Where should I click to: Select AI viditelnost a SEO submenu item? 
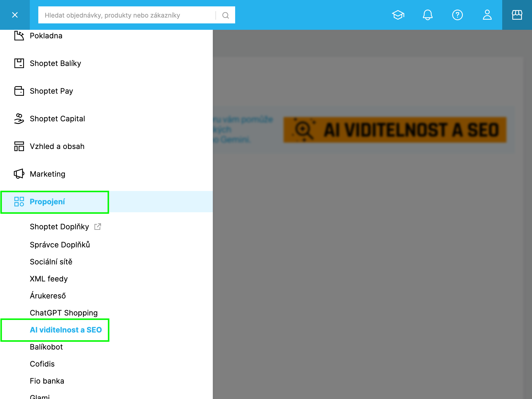(x=66, y=330)
